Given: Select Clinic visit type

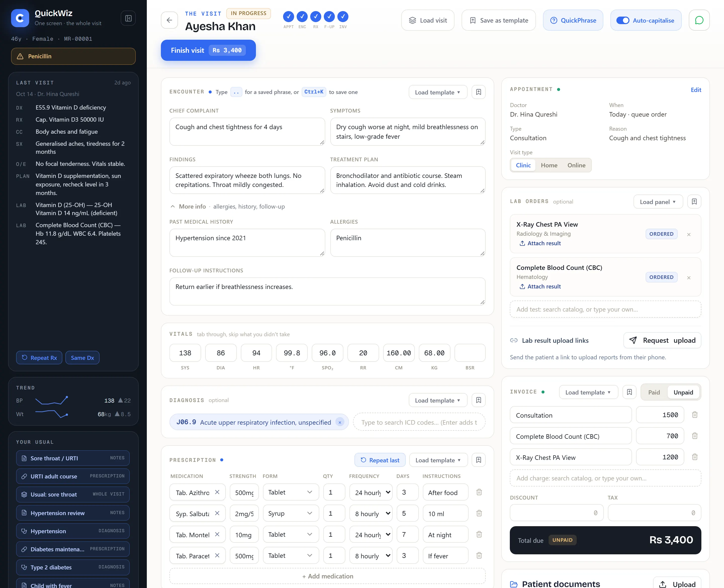Looking at the screenshot, I should (x=523, y=165).
